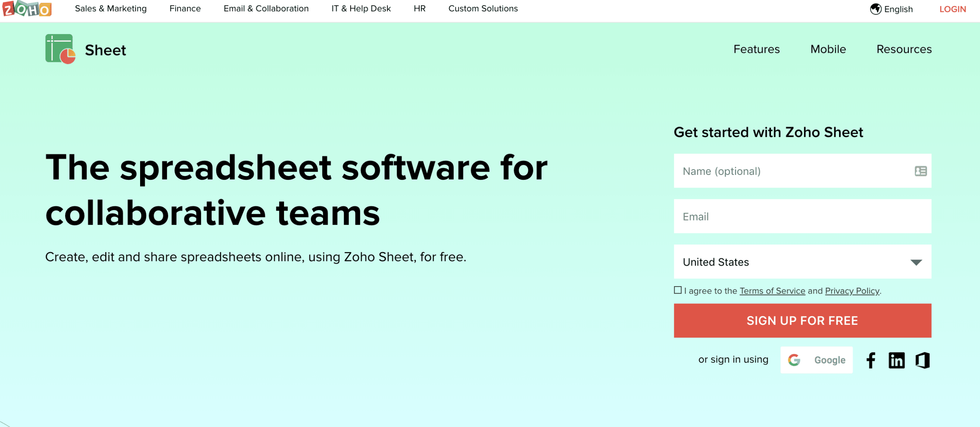Go to the Features page
The image size is (980, 427).
tap(756, 49)
